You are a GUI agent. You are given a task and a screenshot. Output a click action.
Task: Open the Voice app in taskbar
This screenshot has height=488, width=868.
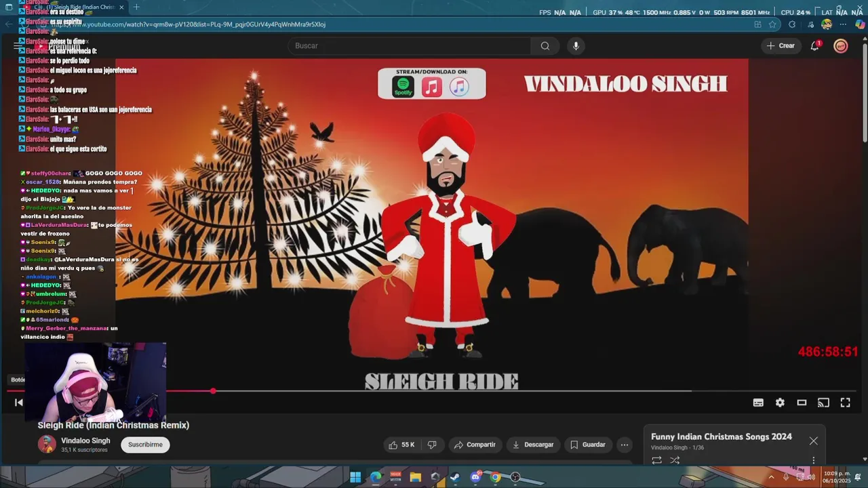coord(395,477)
